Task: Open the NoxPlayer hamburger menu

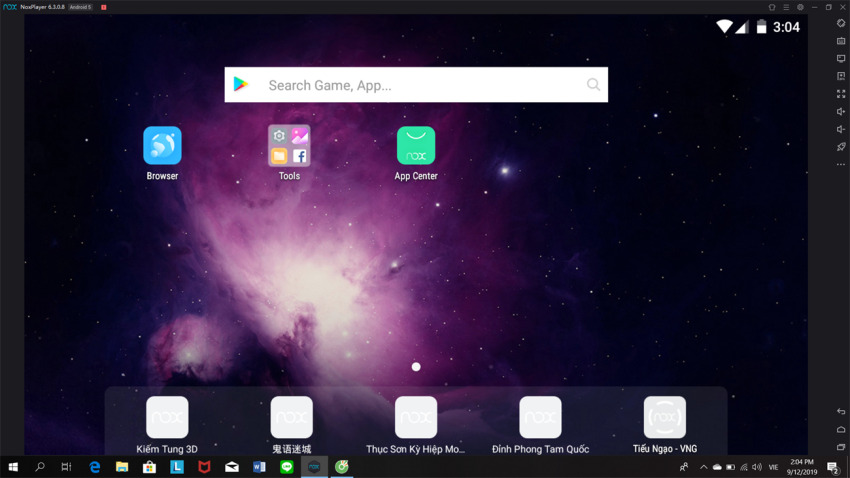Action: [786, 7]
